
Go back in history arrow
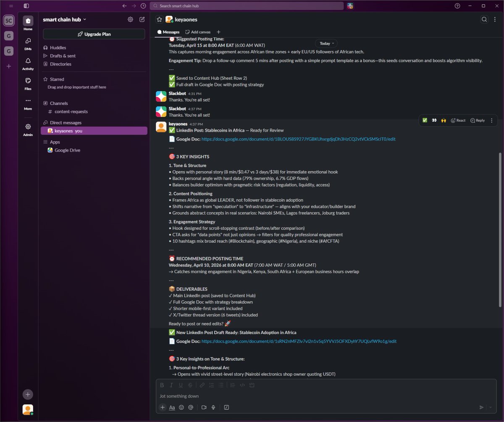click(x=124, y=6)
